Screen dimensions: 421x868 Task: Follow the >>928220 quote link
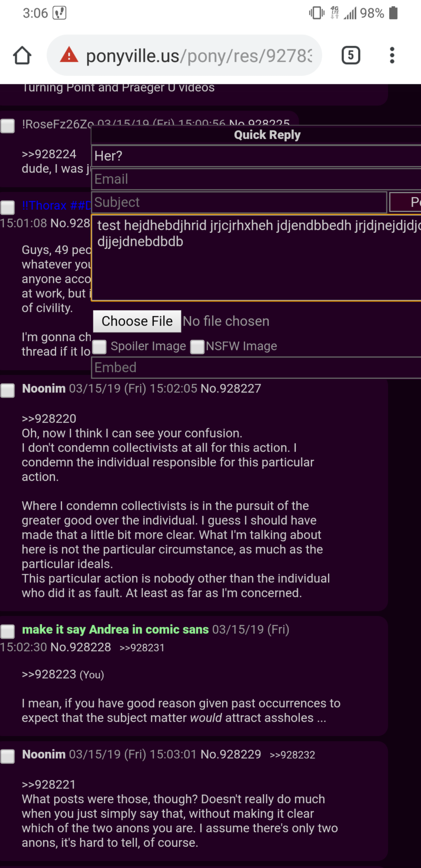49,418
